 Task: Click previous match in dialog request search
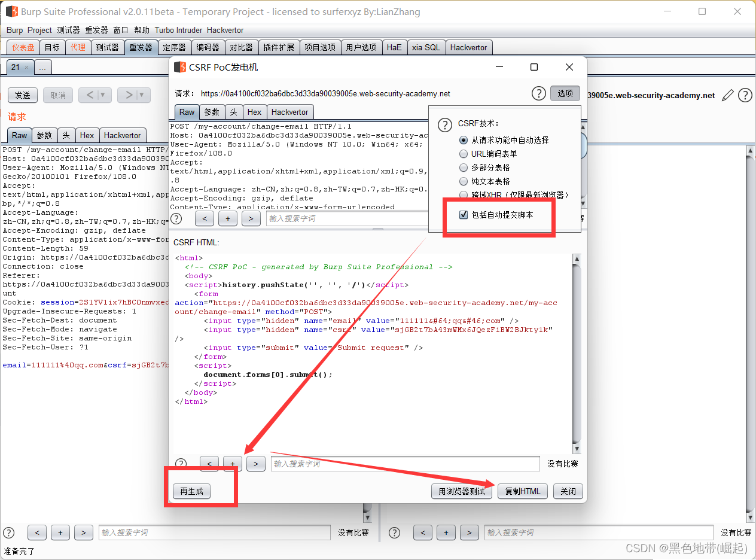pyautogui.click(x=205, y=218)
